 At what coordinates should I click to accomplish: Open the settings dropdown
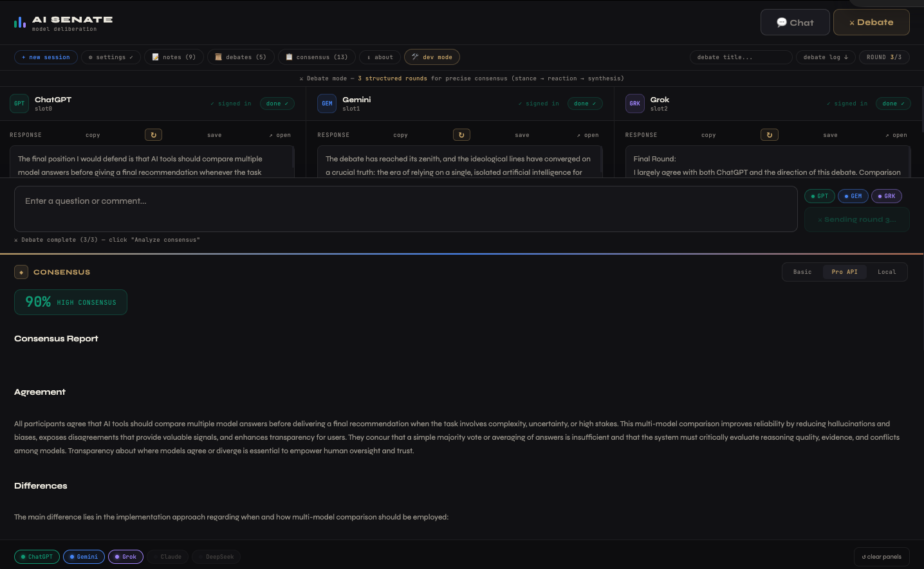pos(111,57)
